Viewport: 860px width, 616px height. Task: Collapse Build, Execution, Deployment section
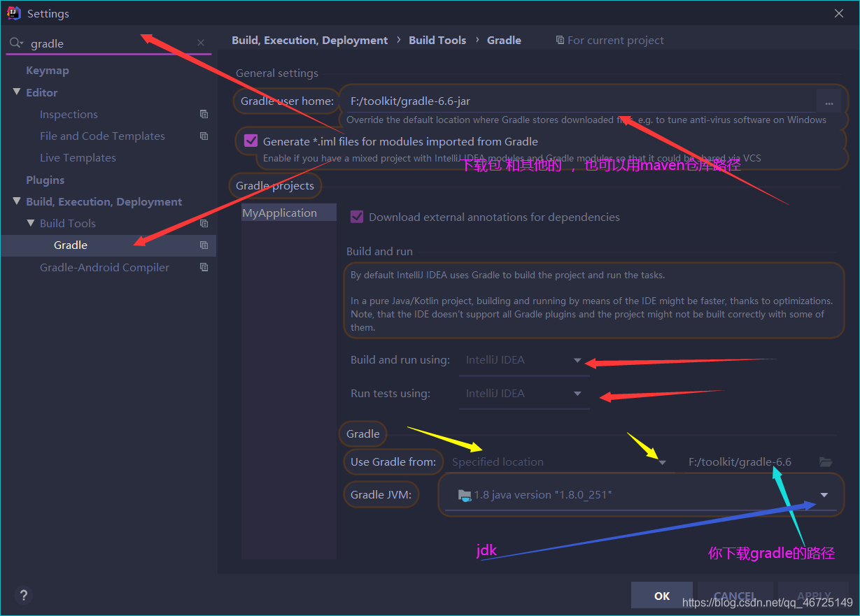pos(17,201)
